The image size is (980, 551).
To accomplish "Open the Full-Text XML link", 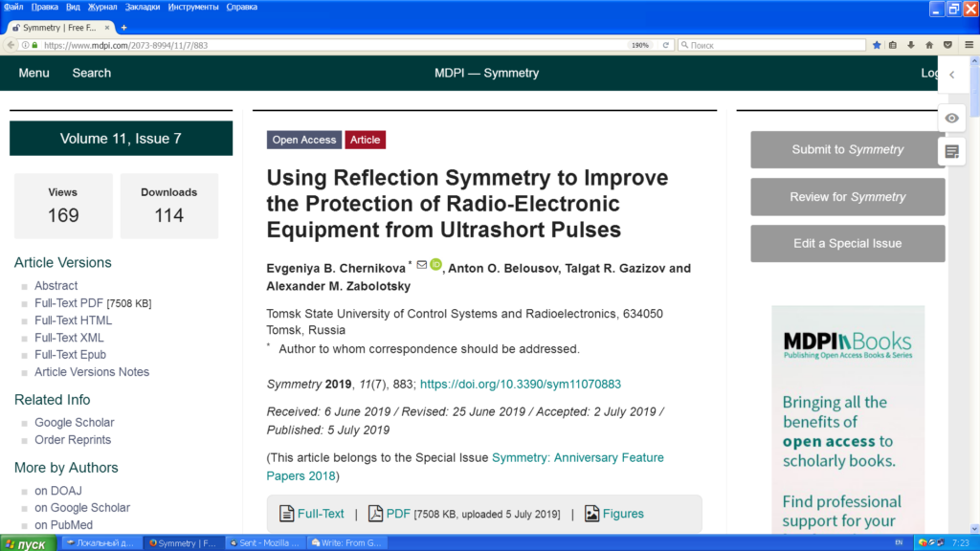I will click(69, 338).
